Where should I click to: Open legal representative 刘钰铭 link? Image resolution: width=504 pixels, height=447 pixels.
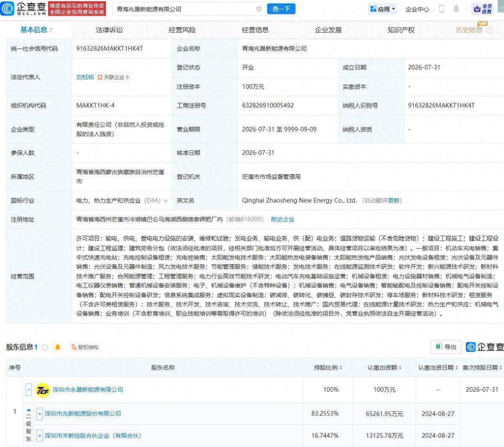[85, 77]
